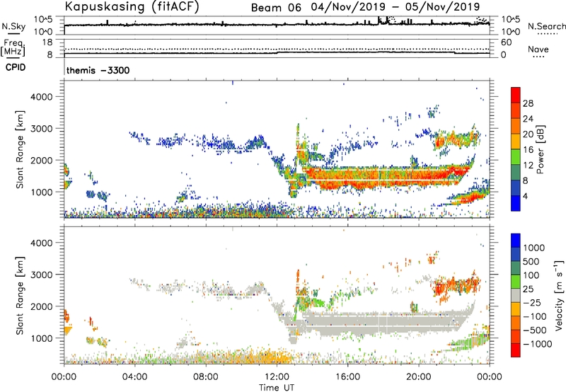The height and width of the screenshot is (392, 566).
Task: Click the CPID row label
Action: [16, 67]
